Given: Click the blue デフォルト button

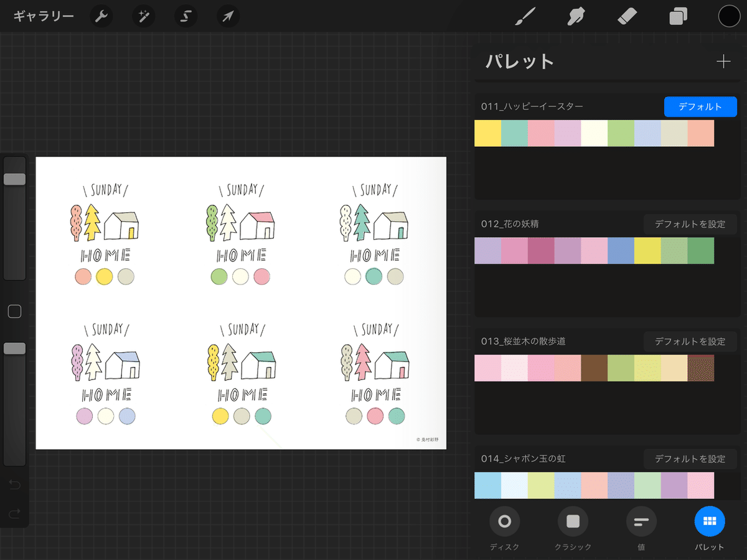Looking at the screenshot, I should (x=700, y=106).
